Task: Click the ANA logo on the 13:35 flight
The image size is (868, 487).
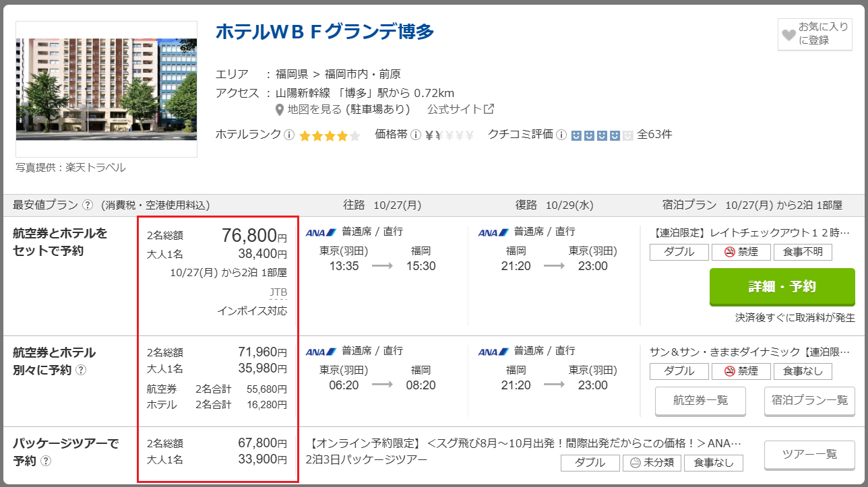Action: [x=321, y=232]
